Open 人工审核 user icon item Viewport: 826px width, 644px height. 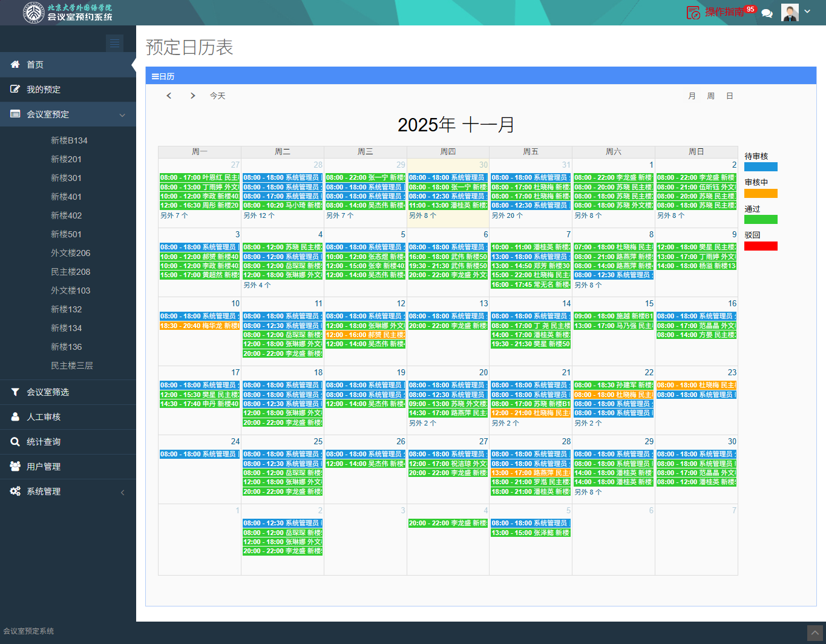coord(15,417)
